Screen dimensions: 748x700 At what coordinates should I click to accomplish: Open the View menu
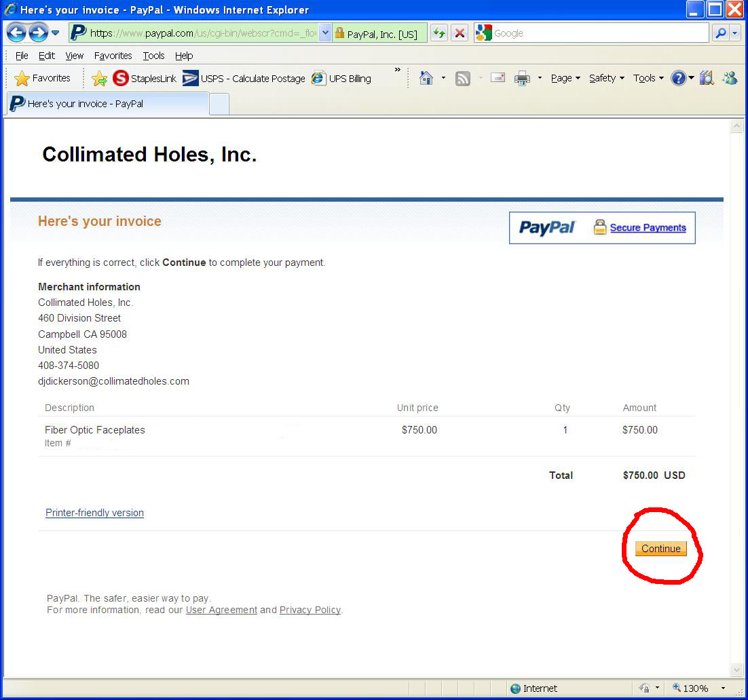(75, 56)
